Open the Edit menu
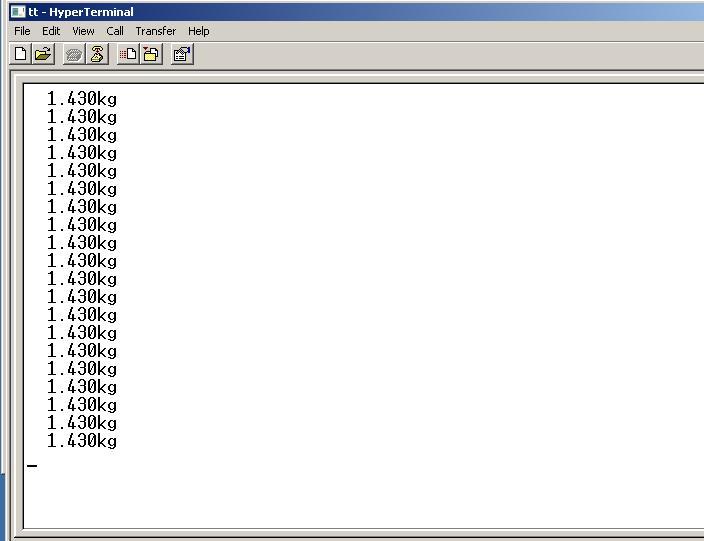The image size is (704, 541). [x=51, y=31]
